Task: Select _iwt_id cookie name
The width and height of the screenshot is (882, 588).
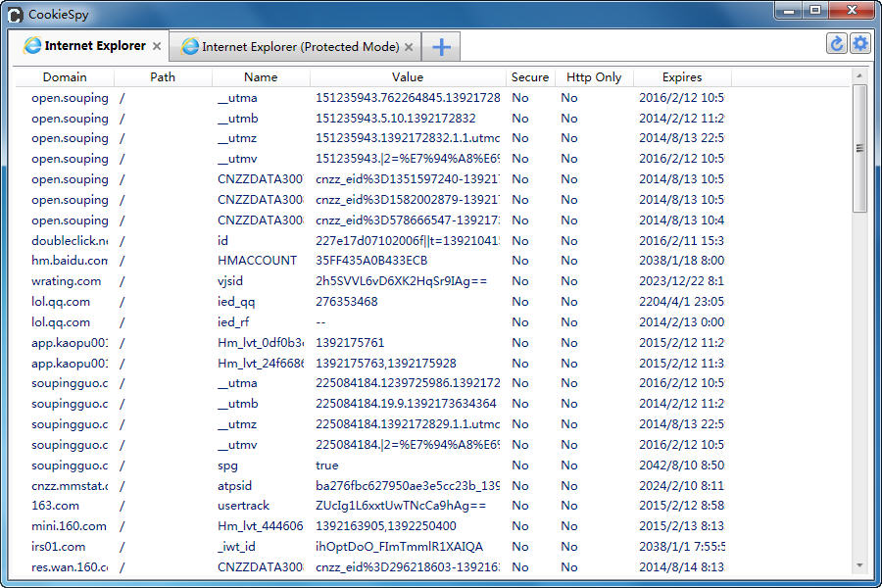Action: [236, 547]
